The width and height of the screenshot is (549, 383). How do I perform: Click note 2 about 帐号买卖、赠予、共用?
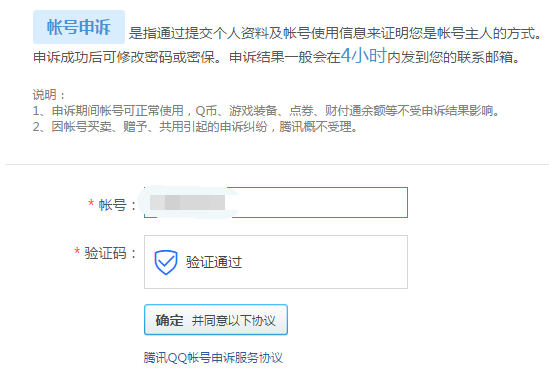point(195,126)
